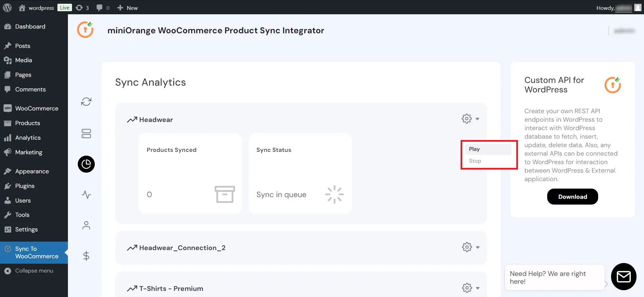Open the account person icon
This screenshot has width=644, height=297.
tap(86, 225)
